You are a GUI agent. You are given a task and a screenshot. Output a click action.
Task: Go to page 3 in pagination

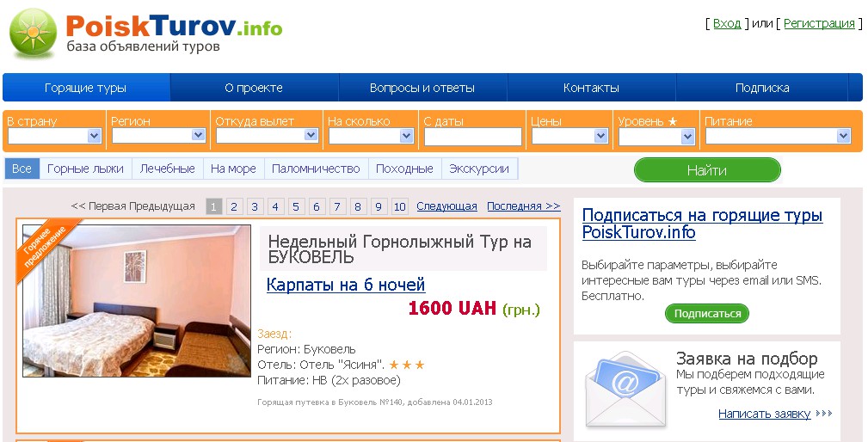pyautogui.click(x=255, y=207)
